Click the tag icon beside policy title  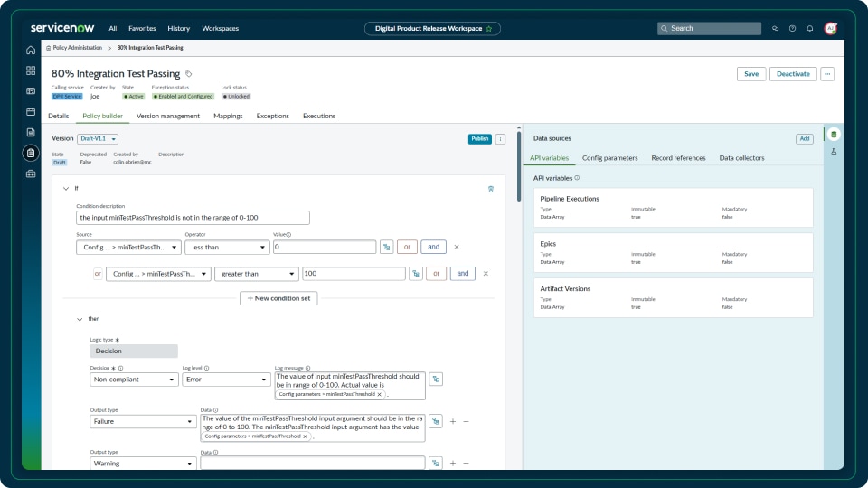(189, 73)
